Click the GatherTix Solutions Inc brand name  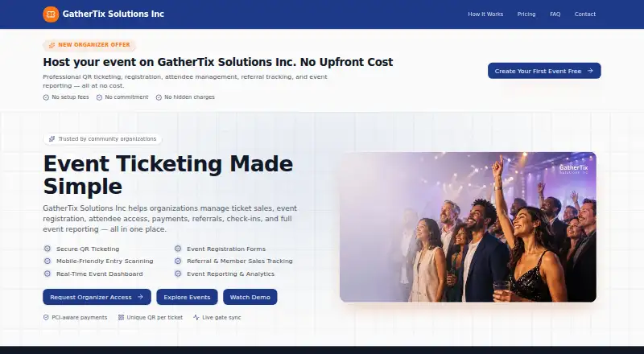[114, 14]
